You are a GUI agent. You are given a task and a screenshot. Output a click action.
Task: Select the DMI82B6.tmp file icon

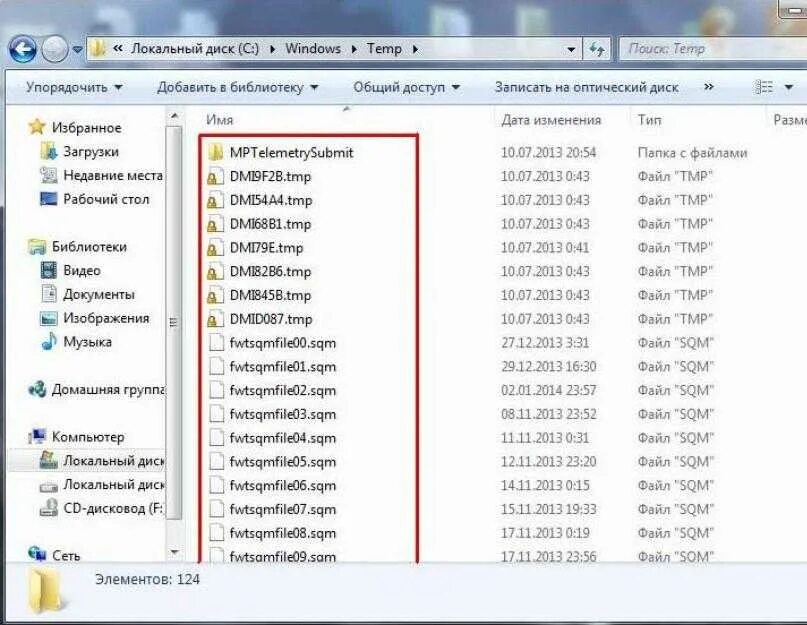[216, 271]
